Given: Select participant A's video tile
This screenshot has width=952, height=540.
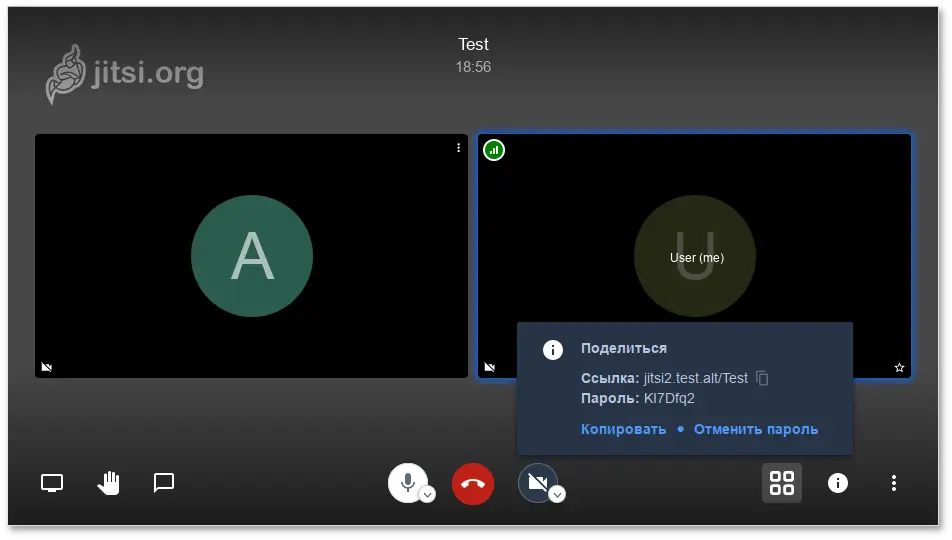Looking at the screenshot, I should (251, 256).
